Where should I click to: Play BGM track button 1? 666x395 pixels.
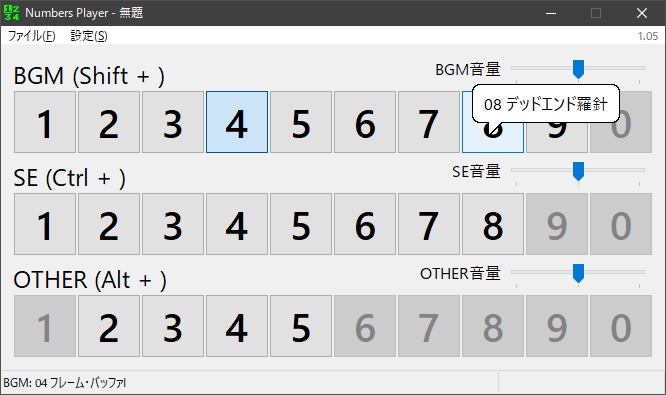[x=45, y=122]
